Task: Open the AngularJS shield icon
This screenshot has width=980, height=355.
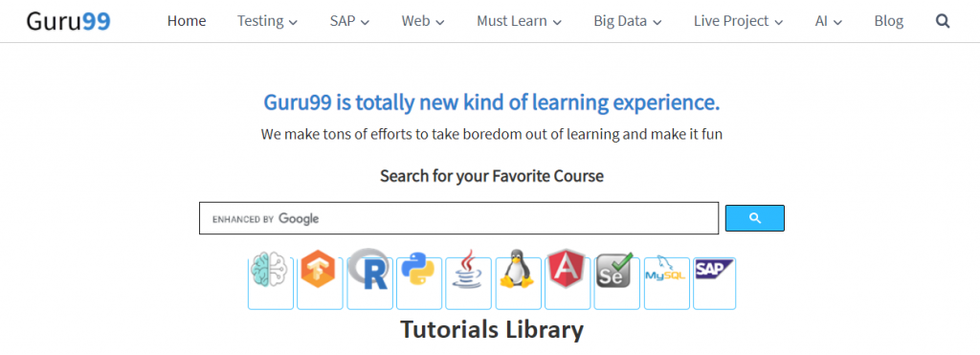Action: coord(568,283)
